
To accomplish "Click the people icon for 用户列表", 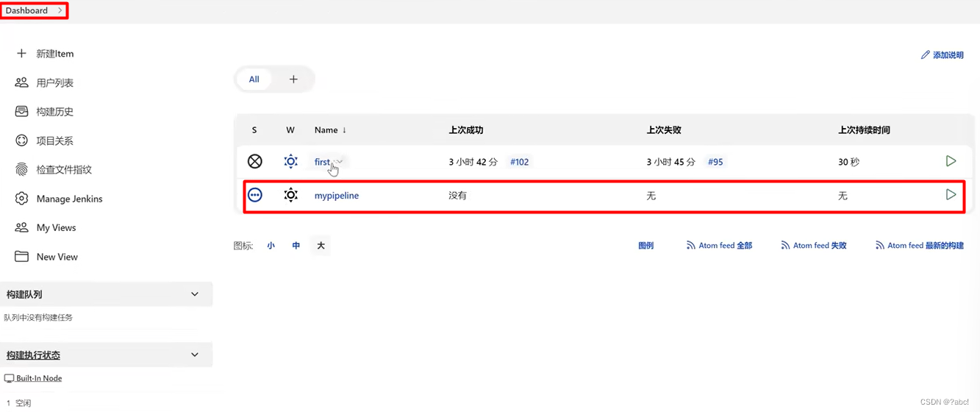I will (21, 83).
